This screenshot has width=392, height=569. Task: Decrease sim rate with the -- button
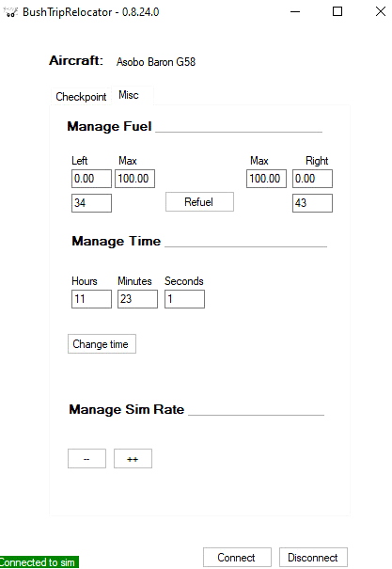86,459
